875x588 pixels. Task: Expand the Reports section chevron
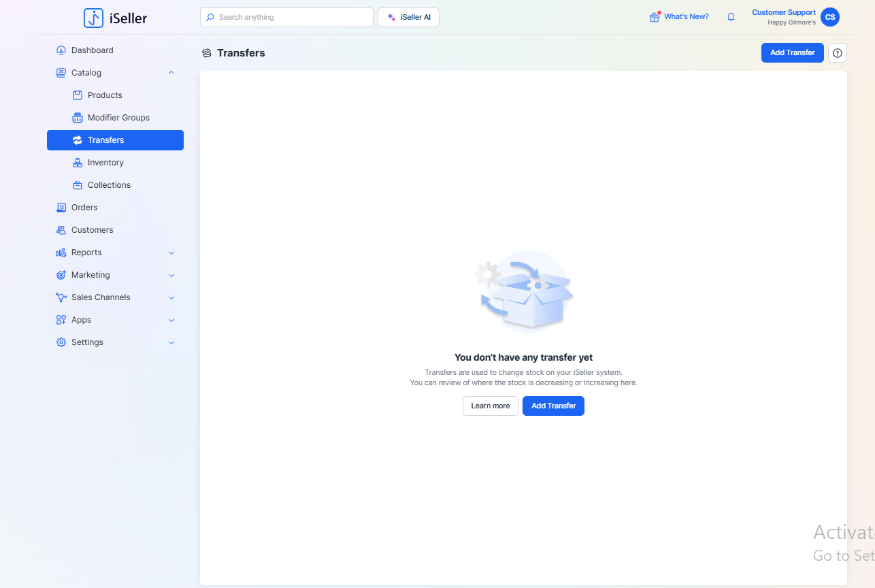click(171, 252)
